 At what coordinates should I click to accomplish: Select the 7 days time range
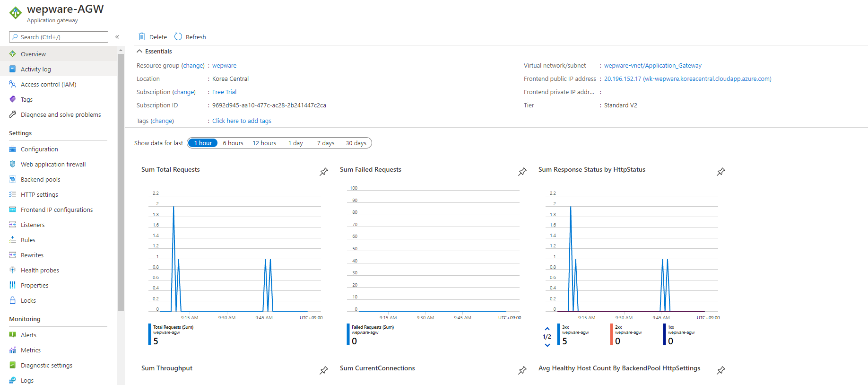326,143
